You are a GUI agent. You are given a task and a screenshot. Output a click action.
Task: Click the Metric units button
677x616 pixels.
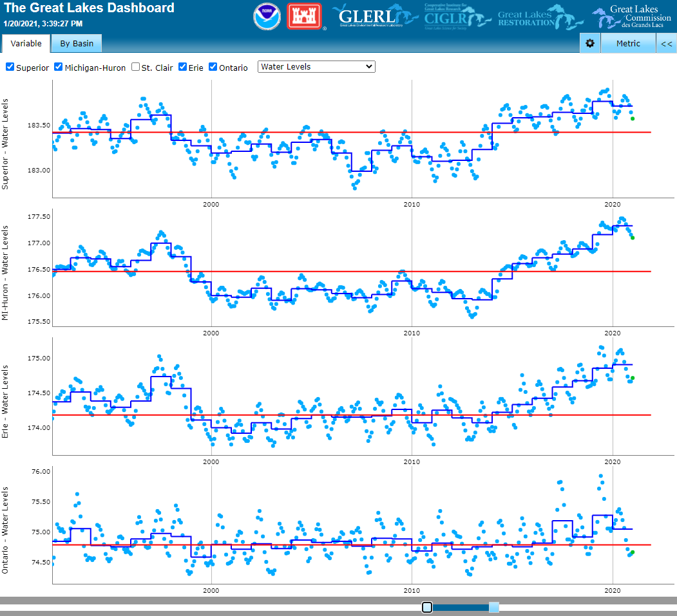[628, 44]
